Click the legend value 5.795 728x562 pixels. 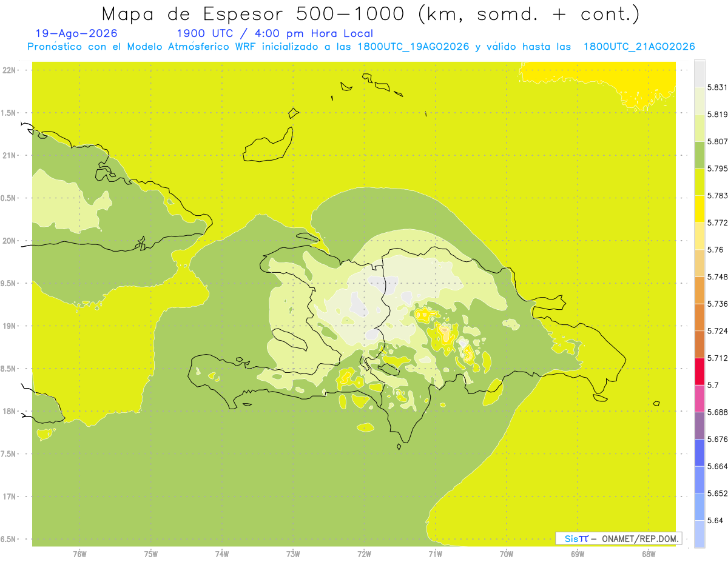click(x=718, y=169)
